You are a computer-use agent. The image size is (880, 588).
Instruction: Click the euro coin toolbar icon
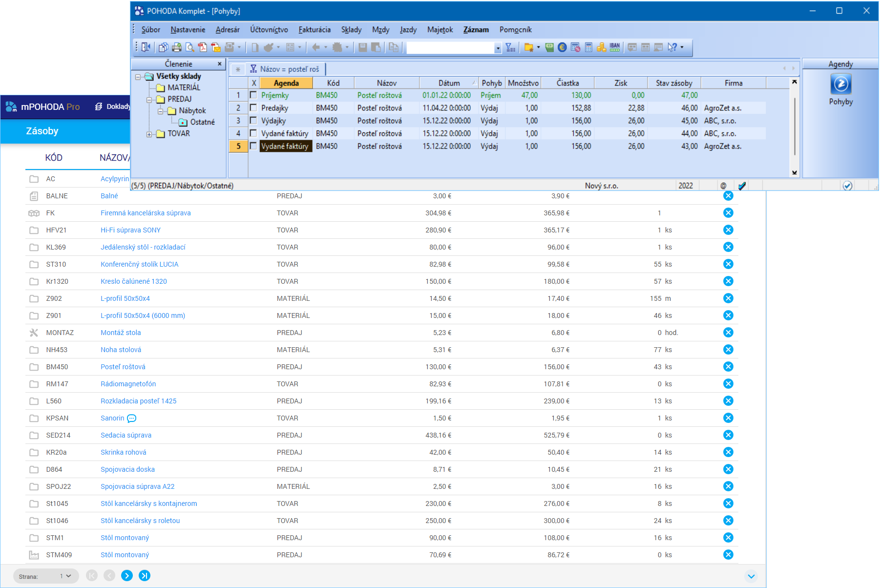tap(562, 47)
